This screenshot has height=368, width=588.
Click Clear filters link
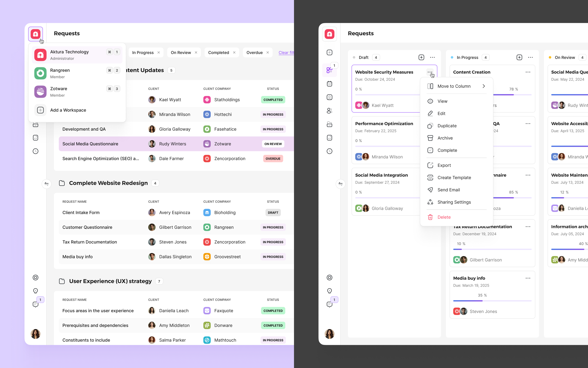click(x=286, y=53)
